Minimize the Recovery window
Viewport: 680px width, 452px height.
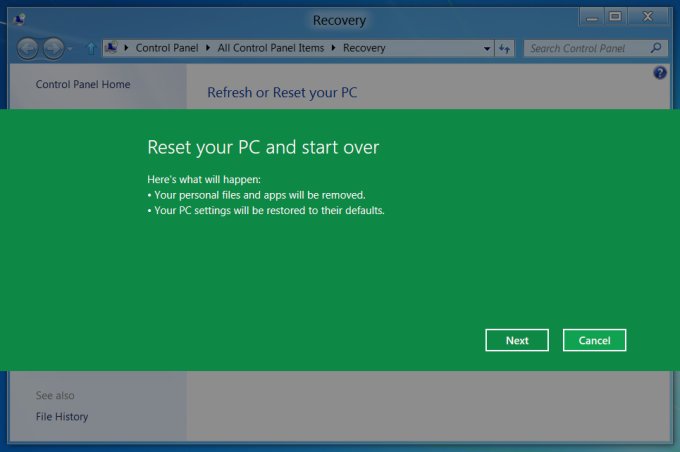coord(592,17)
